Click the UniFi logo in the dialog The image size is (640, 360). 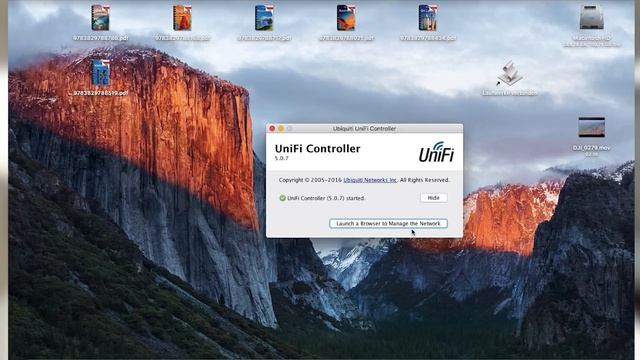click(x=436, y=152)
